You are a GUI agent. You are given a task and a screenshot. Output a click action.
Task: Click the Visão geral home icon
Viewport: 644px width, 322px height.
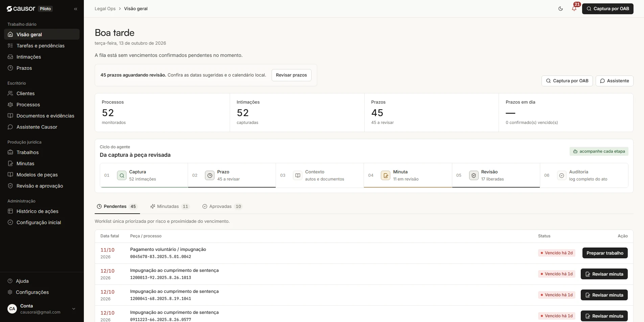point(10,34)
